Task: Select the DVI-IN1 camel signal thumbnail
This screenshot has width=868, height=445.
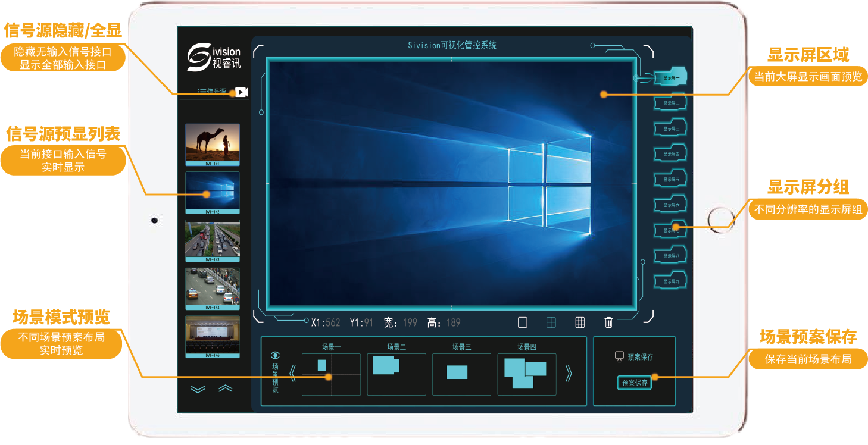Action: 213,145
